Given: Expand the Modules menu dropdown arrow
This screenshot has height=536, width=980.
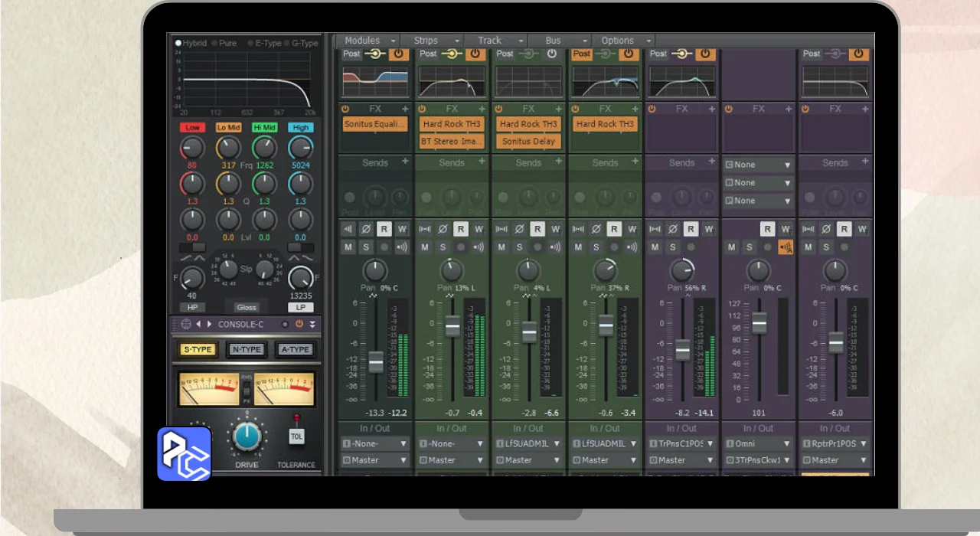Looking at the screenshot, I should (394, 41).
